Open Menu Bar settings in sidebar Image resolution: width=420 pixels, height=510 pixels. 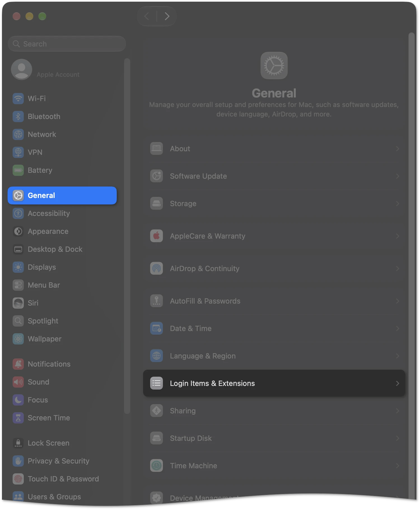click(x=62, y=285)
